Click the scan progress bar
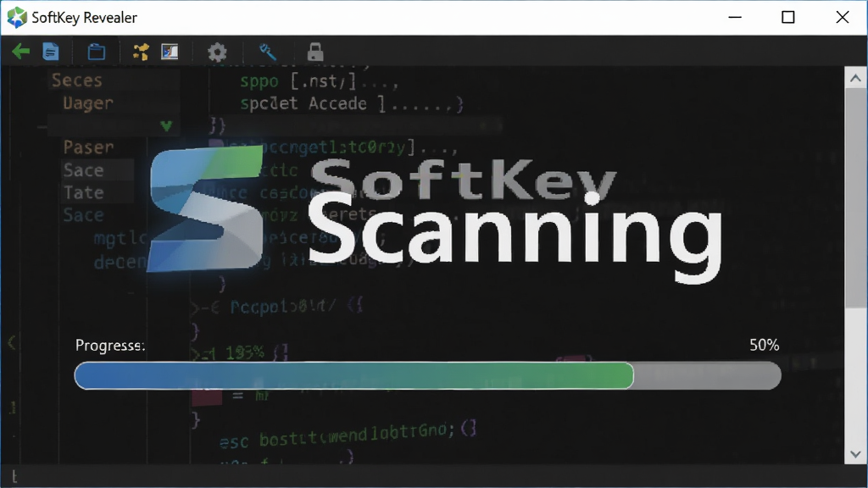This screenshot has height=488, width=868. click(427, 375)
